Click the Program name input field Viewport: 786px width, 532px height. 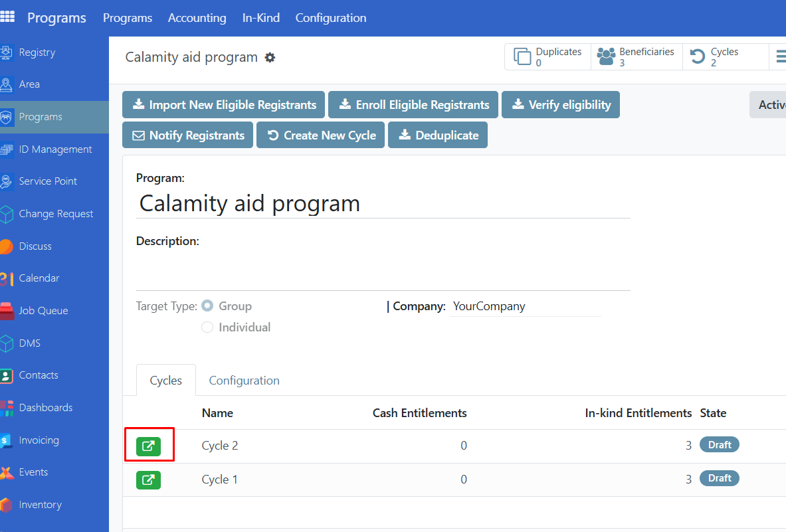point(383,203)
